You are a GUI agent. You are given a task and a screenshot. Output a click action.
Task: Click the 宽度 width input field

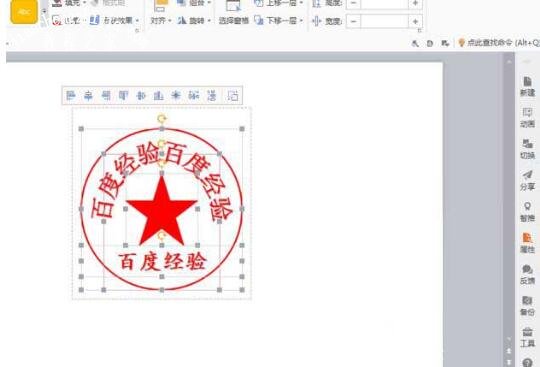tap(385, 21)
